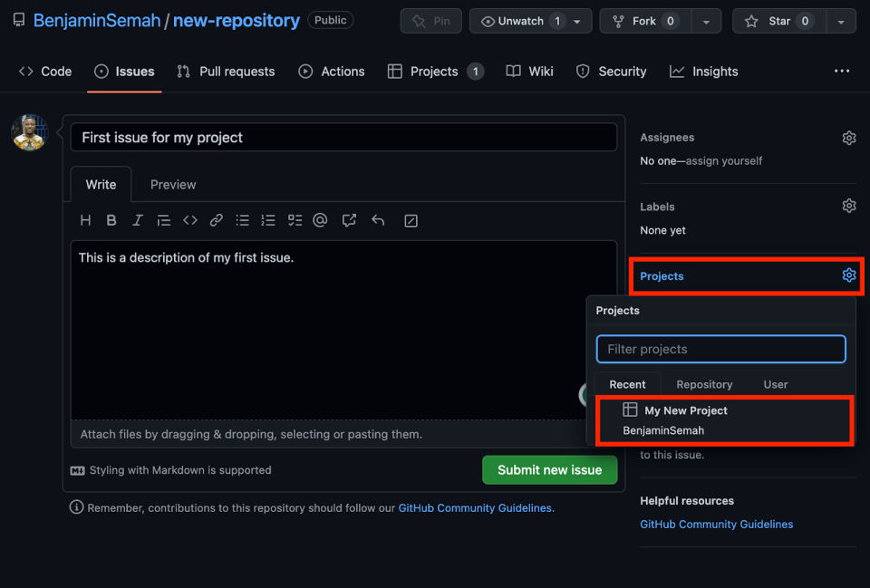Click into the issue description text area

pyautogui.click(x=344, y=330)
